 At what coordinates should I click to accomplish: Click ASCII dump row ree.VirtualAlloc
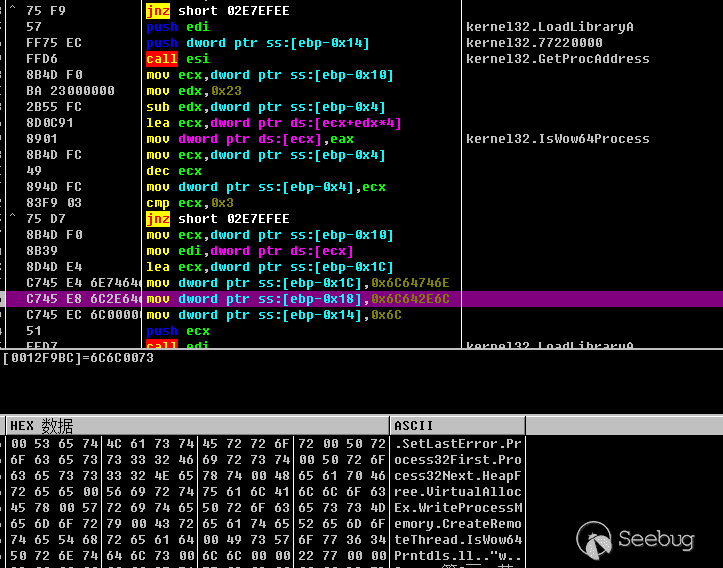click(457, 492)
